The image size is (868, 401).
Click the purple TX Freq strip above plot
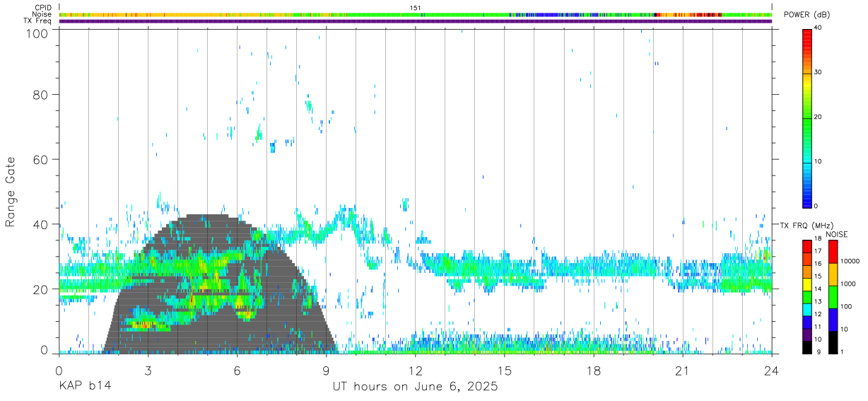415,21
